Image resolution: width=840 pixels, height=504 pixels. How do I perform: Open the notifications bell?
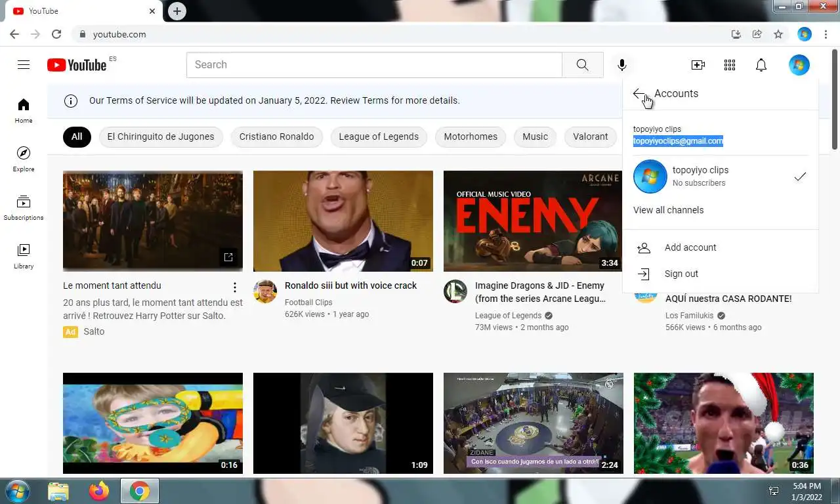tap(761, 65)
